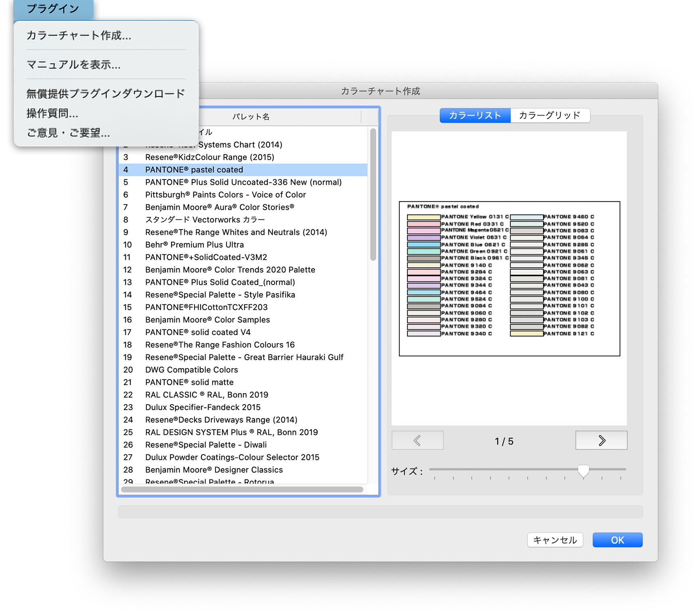This screenshot has height=616, width=699.
Task: Click the vertical scrollbar of palette list
Action: (x=373, y=194)
